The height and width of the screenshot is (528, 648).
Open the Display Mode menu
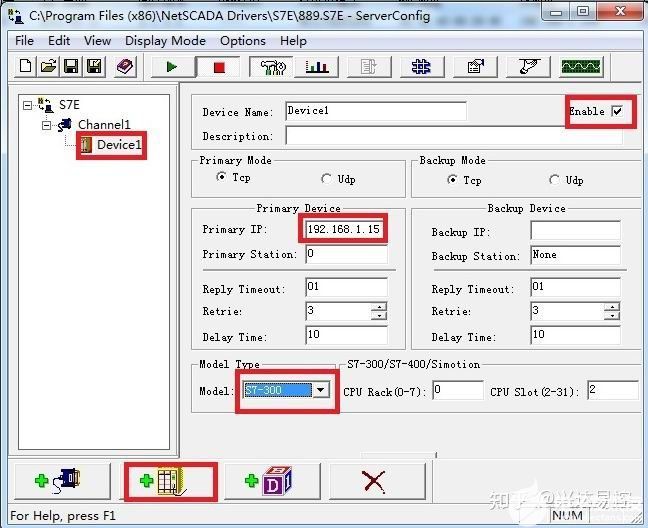pos(165,40)
